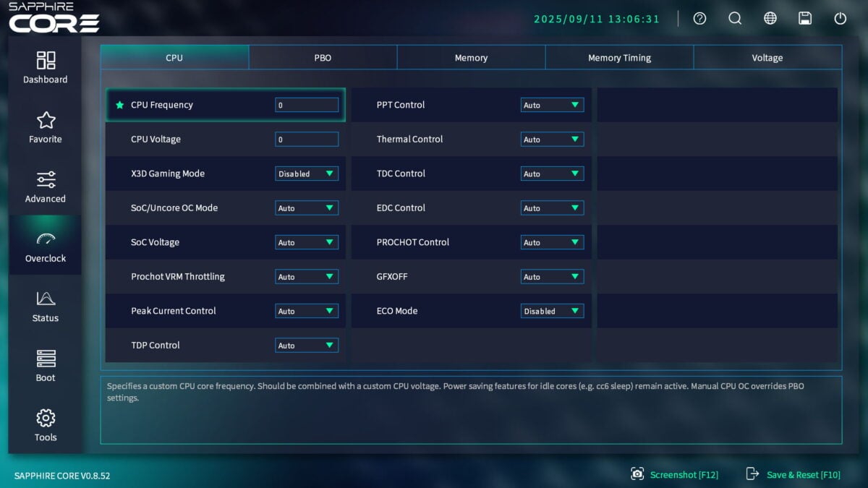
Task: Toggle the CPU Frequency favorite star
Action: [x=120, y=105]
